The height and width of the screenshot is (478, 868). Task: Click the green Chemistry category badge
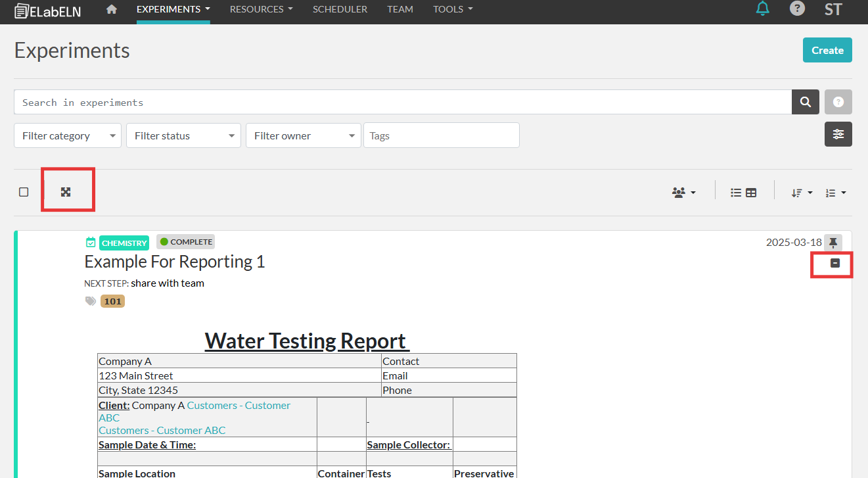tap(124, 243)
